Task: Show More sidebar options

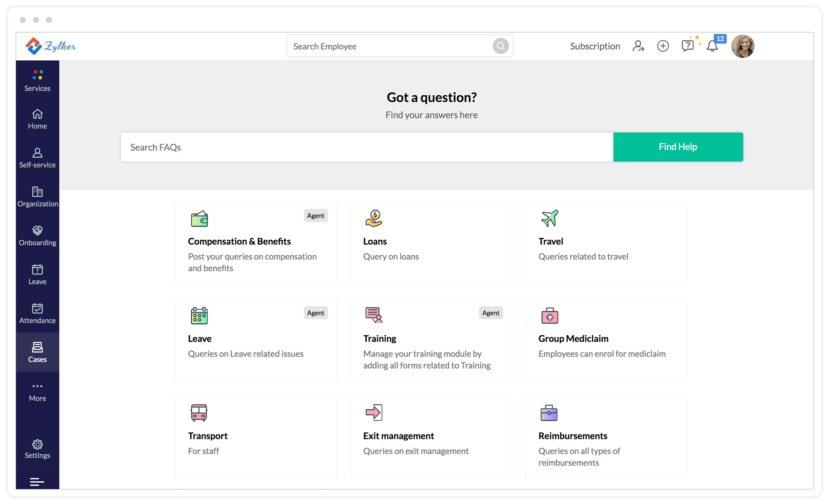Action: pyautogui.click(x=37, y=392)
